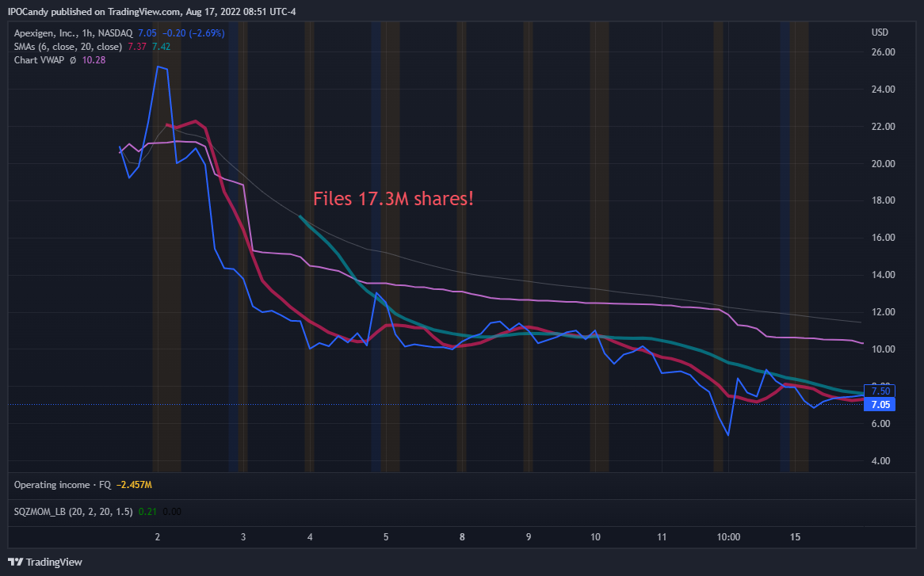The image size is (924, 576).
Task: Click the SQZMOM value 0.21
Action: pyautogui.click(x=147, y=512)
